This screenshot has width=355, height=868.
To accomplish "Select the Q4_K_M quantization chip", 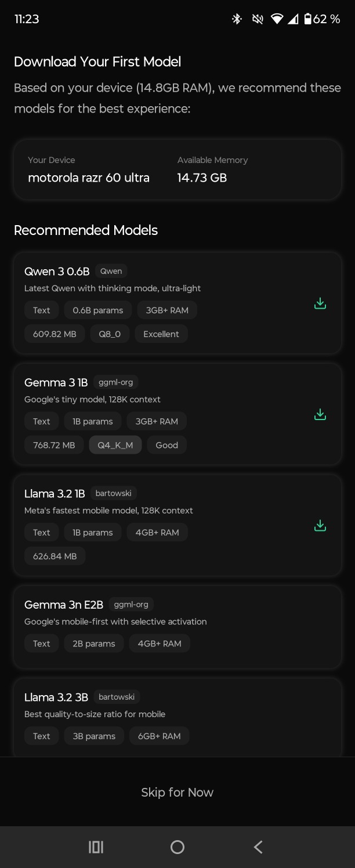I will point(115,445).
